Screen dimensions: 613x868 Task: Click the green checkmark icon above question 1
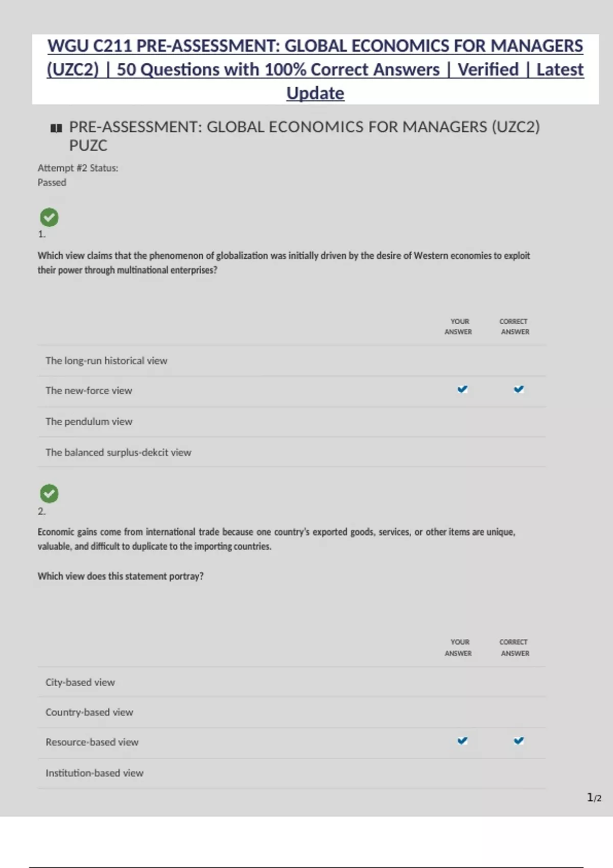coord(49,218)
